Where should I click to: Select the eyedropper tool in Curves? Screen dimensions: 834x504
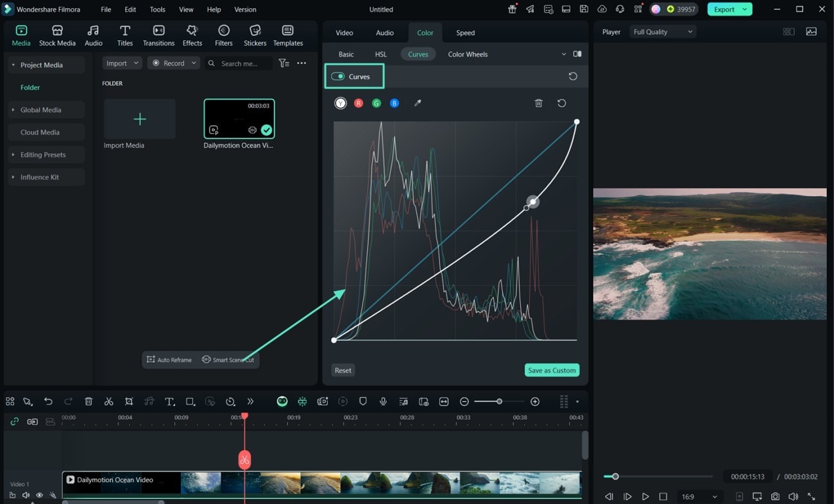(x=418, y=103)
